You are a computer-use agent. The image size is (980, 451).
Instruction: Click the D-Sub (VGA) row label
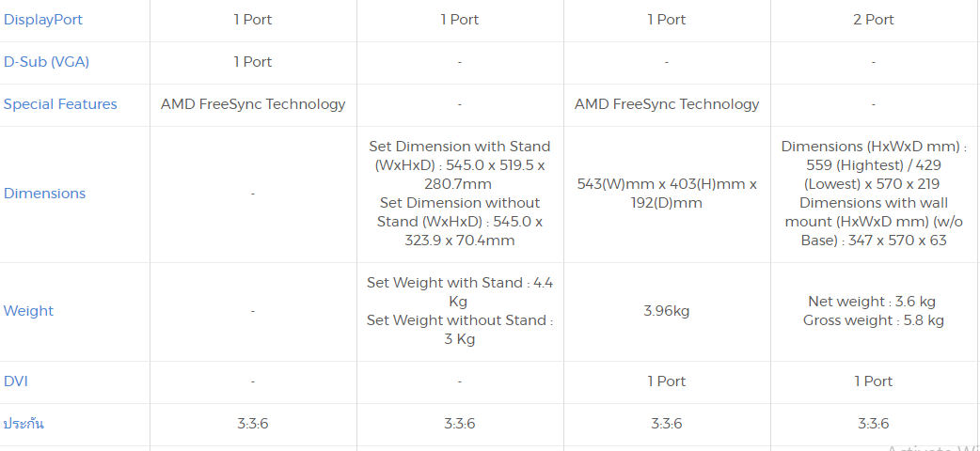(x=46, y=62)
